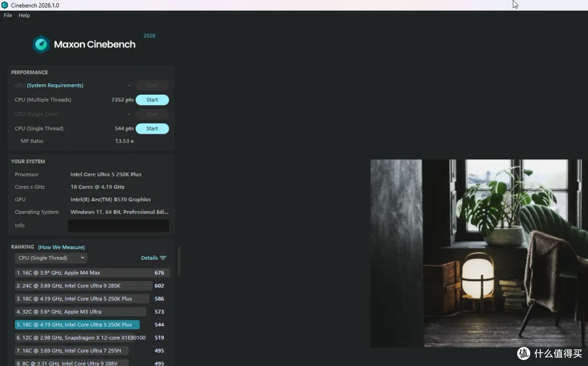Click the ranking list scrollbar
588x366 pixels.
(179, 262)
